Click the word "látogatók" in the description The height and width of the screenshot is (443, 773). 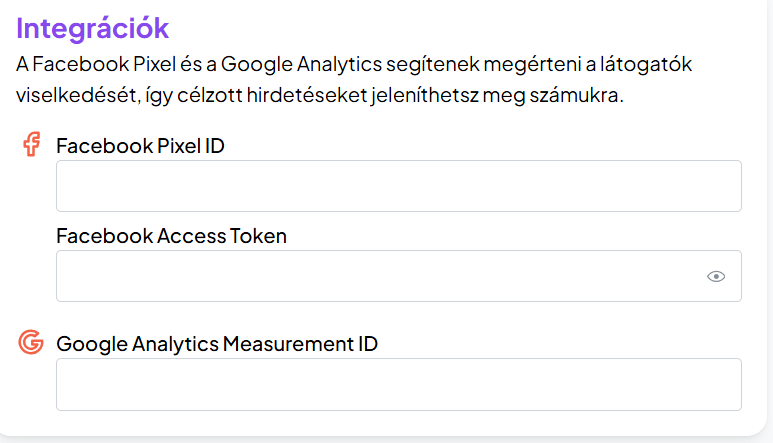coord(650,65)
